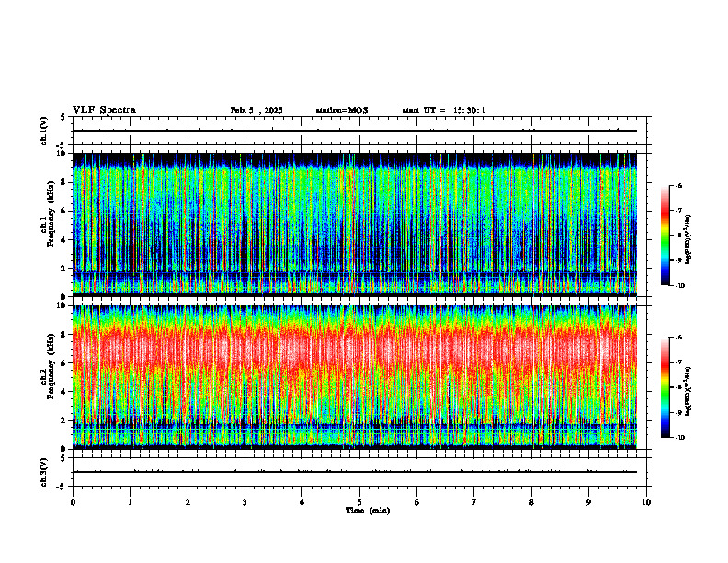
Task: Click inside the ch.1 spectrogram plot
Action: [355, 224]
